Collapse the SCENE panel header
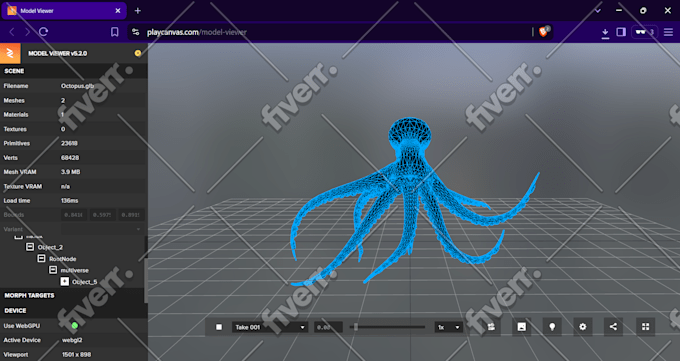 click(74, 71)
